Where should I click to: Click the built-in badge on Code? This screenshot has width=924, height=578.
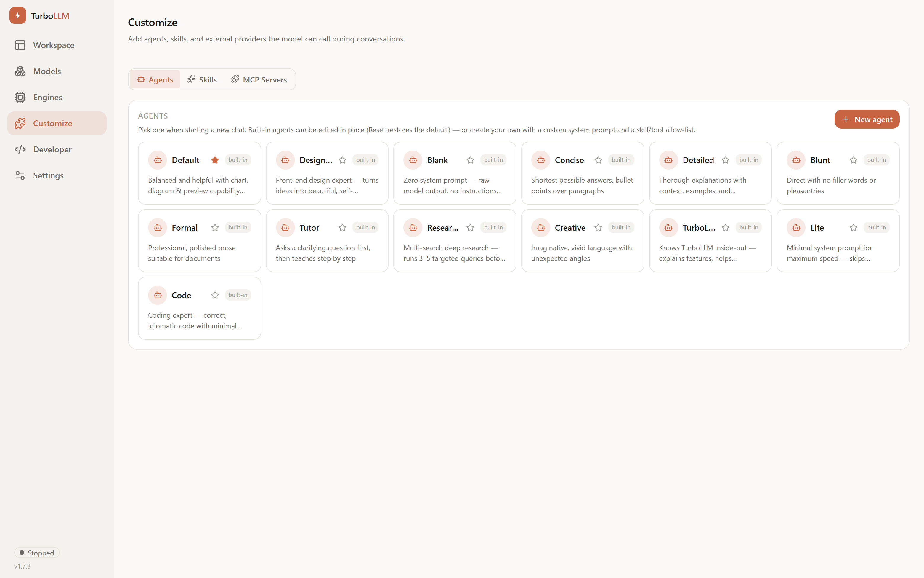click(238, 295)
